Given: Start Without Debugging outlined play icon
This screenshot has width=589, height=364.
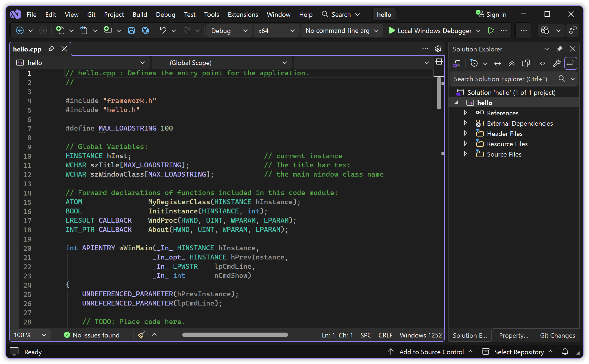Looking at the screenshot, I should pos(491,30).
